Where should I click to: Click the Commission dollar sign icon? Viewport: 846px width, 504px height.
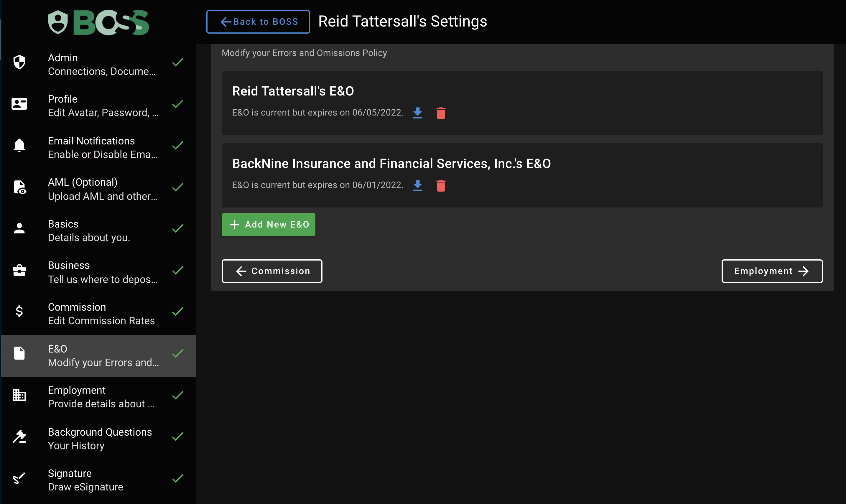point(19,312)
